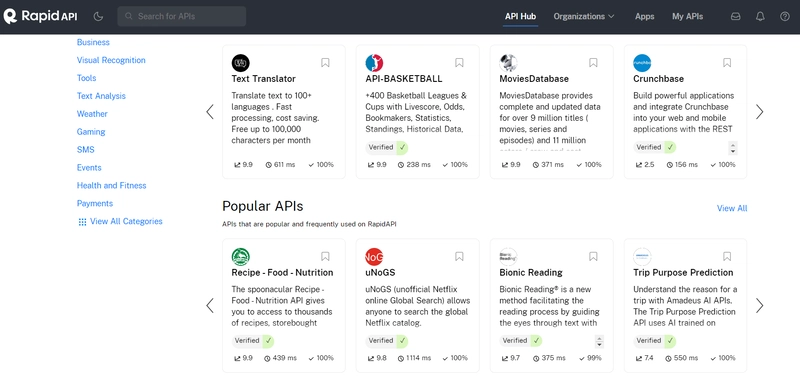Click the Search for APIs field

(x=182, y=16)
